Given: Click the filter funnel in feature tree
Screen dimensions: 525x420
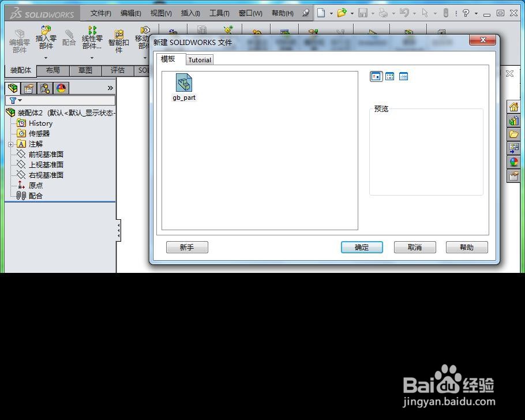Looking at the screenshot, I should coord(13,100).
